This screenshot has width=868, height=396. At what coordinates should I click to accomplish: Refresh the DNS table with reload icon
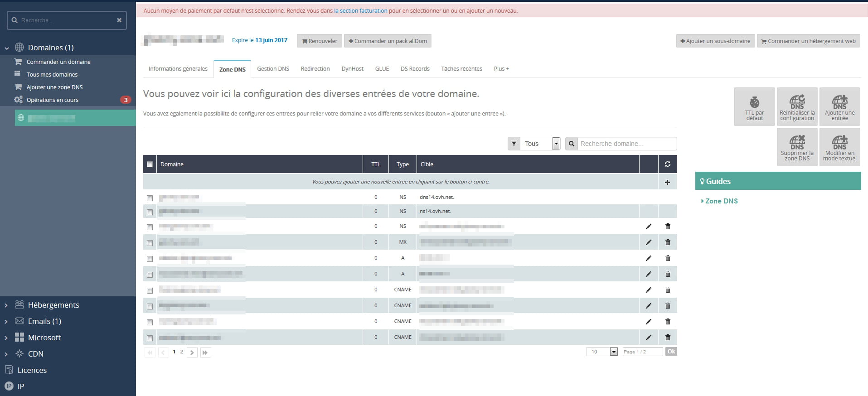(x=667, y=164)
